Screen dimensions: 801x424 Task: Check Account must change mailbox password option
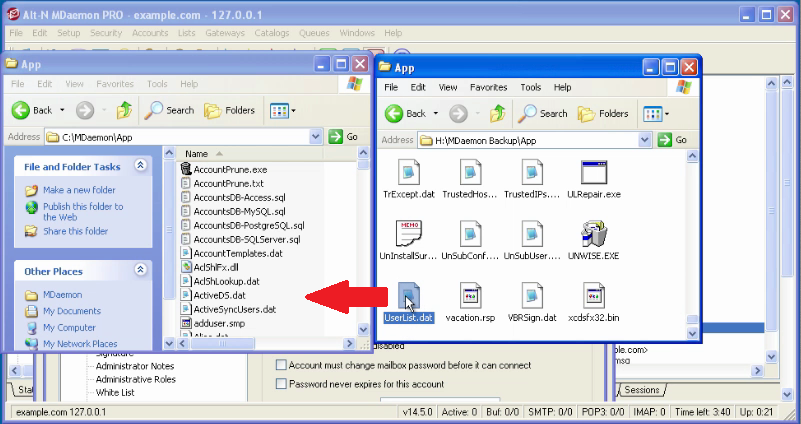(281, 365)
